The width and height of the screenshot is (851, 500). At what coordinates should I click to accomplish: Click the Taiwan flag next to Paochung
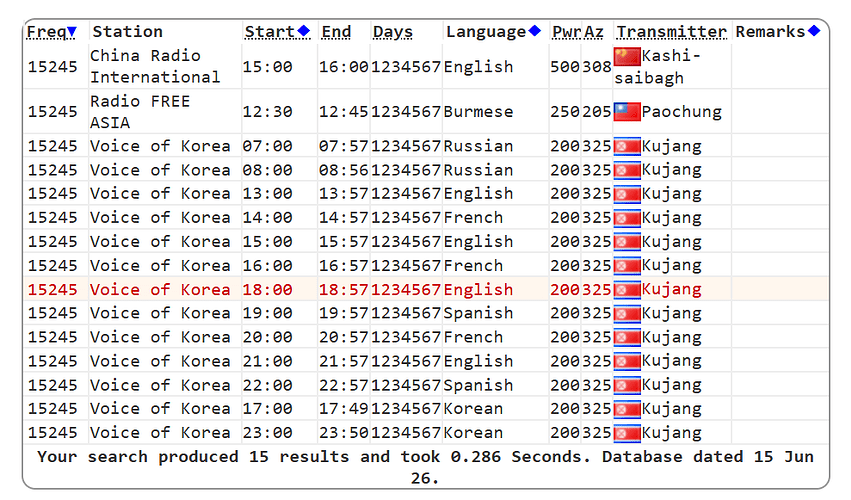click(x=627, y=112)
